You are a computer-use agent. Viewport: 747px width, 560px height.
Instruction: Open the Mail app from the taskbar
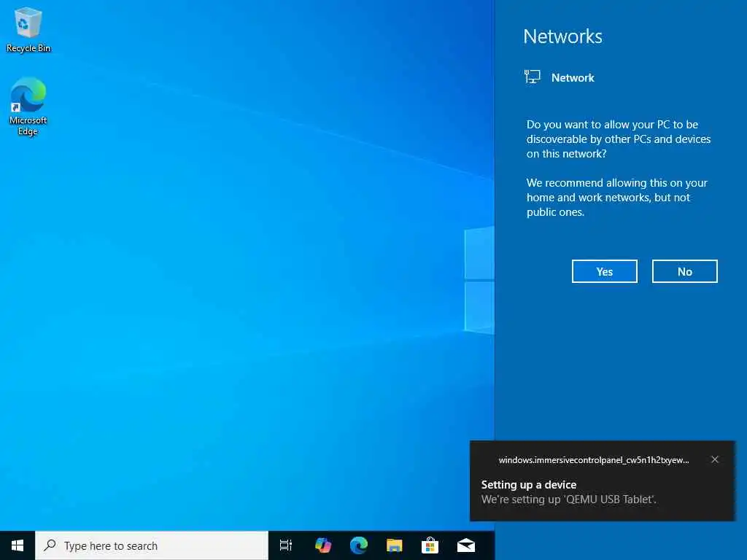pos(466,545)
